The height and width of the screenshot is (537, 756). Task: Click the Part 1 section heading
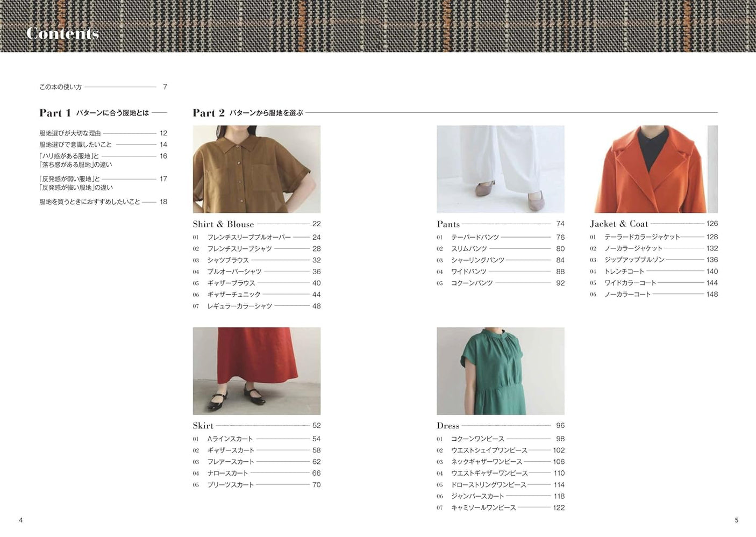coord(55,113)
